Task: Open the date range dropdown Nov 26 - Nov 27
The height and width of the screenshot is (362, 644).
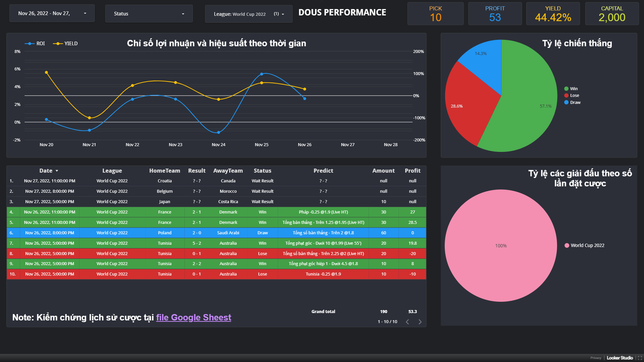Action: click(52, 13)
